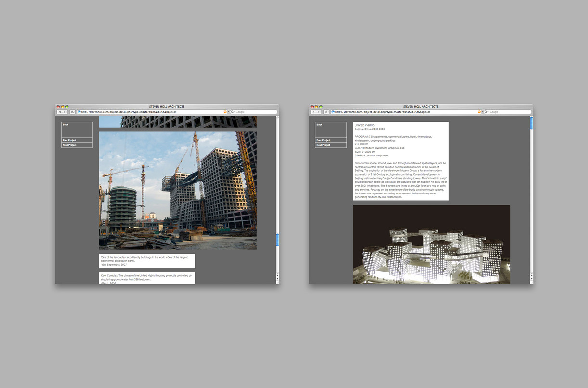Open search magnifier menu in right window

[x=486, y=112]
